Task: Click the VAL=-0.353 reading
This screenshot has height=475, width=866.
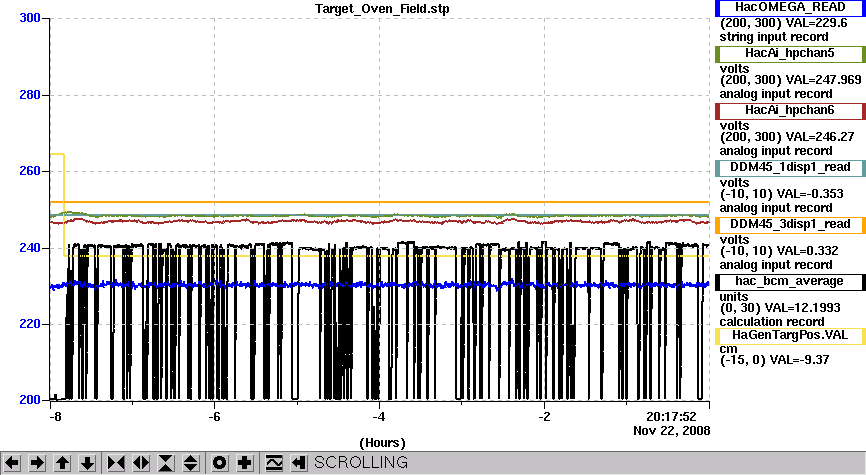Action: tap(810, 194)
